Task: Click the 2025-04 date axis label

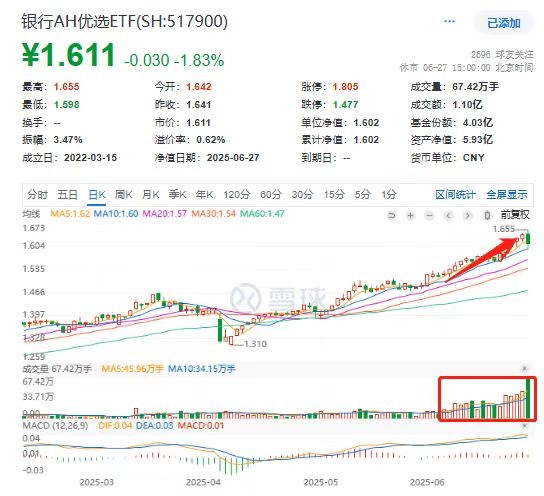Action: [x=203, y=482]
